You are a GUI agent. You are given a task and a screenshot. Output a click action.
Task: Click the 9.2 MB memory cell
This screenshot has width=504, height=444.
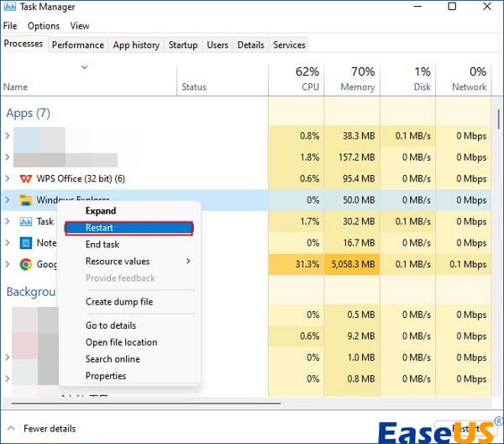pyautogui.click(x=352, y=336)
